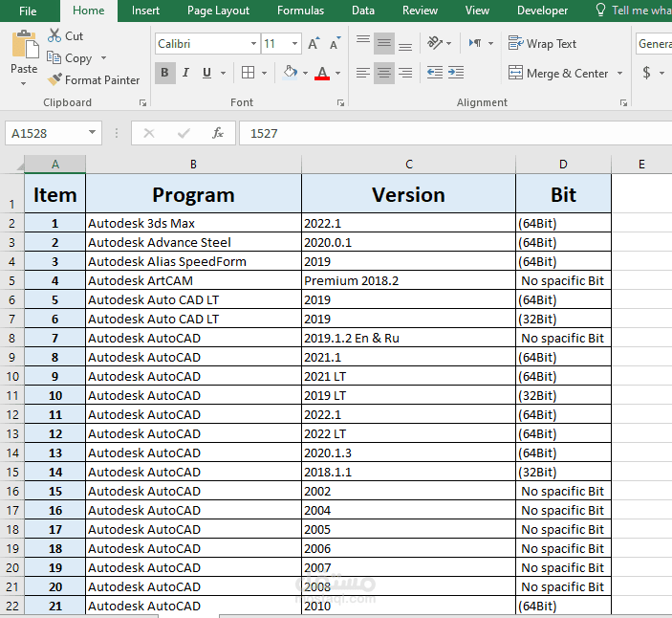Click the Fill Color paint bucket
This screenshot has width=672, height=618.
click(x=291, y=72)
